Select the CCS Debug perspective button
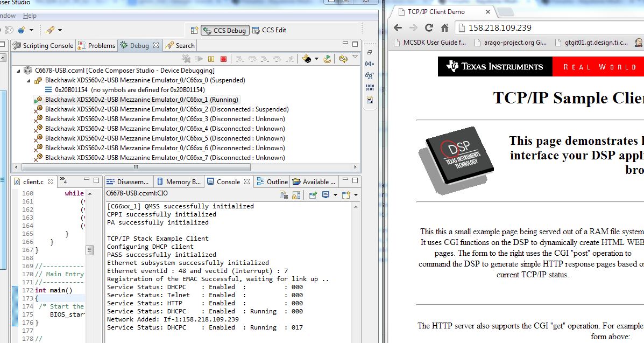This screenshot has width=644, height=343. click(225, 30)
